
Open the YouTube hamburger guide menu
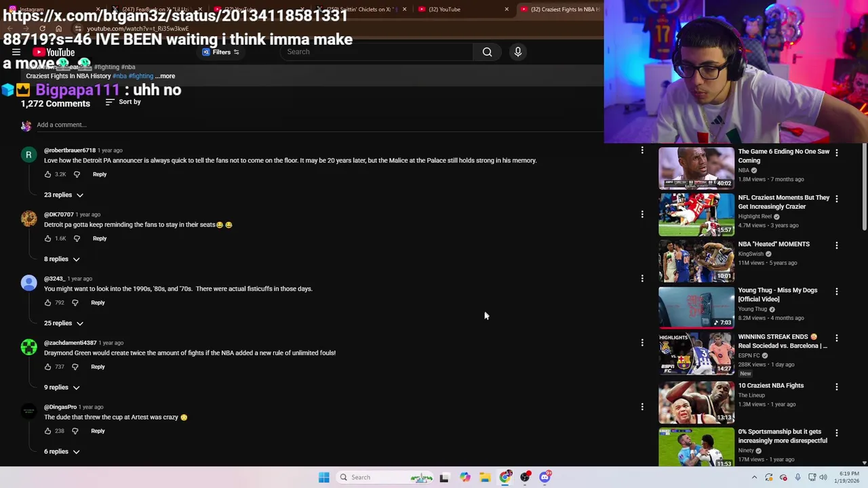16,52
